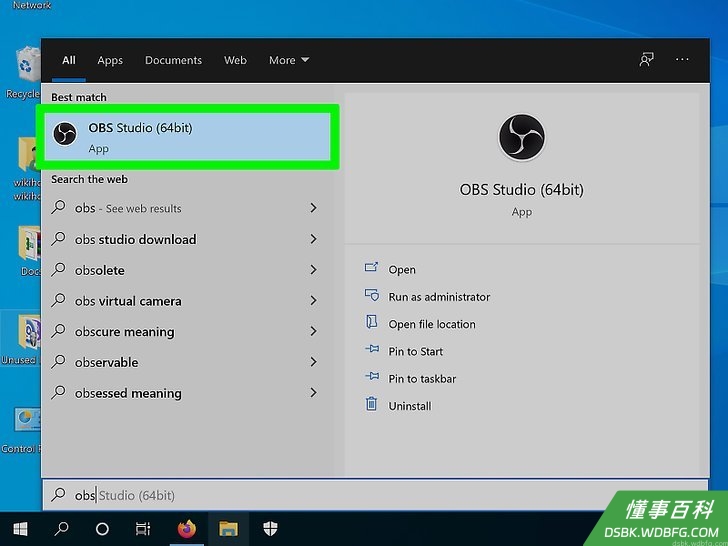The height and width of the screenshot is (546, 728).
Task: Open the Windows Start button
Action: coord(20,529)
